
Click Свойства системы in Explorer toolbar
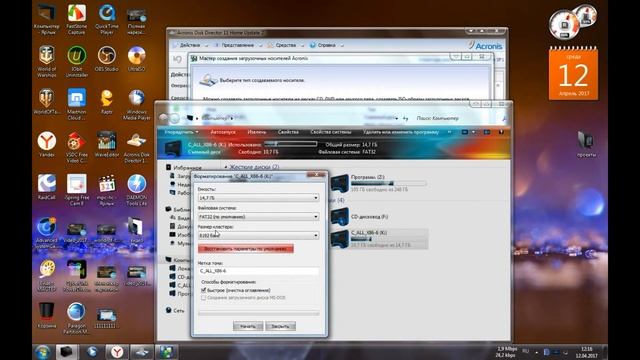[331, 132]
